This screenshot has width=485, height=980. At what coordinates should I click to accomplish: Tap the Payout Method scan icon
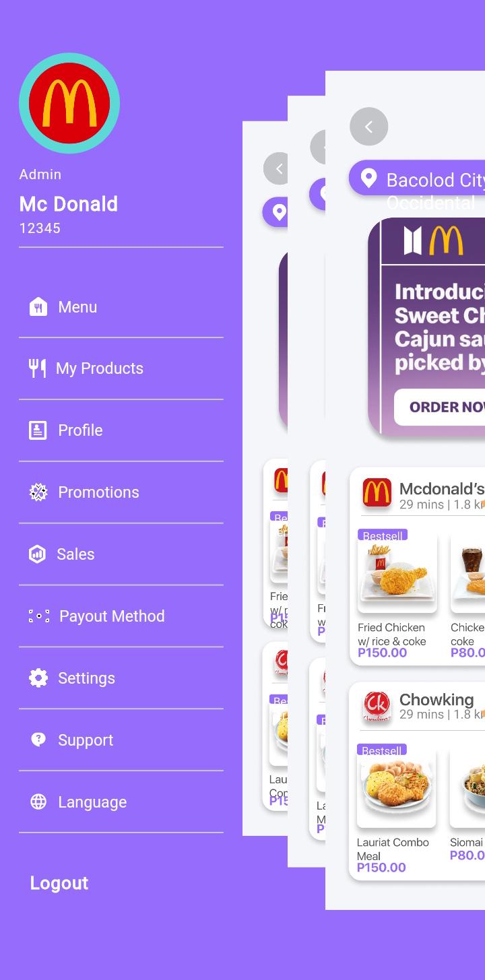pyautogui.click(x=39, y=616)
